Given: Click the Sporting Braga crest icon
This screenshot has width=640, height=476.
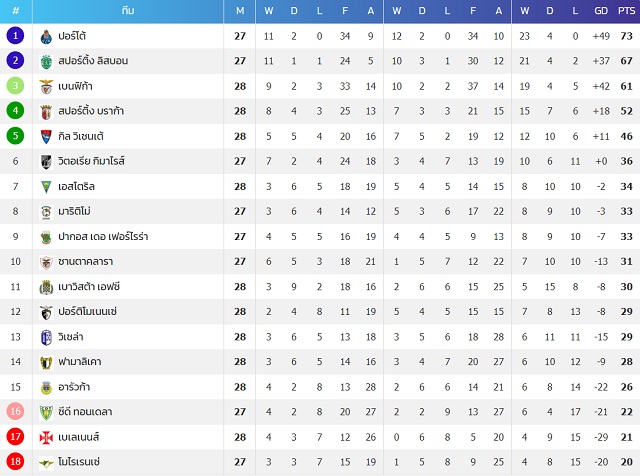Looking at the screenshot, I should (x=46, y=111).
